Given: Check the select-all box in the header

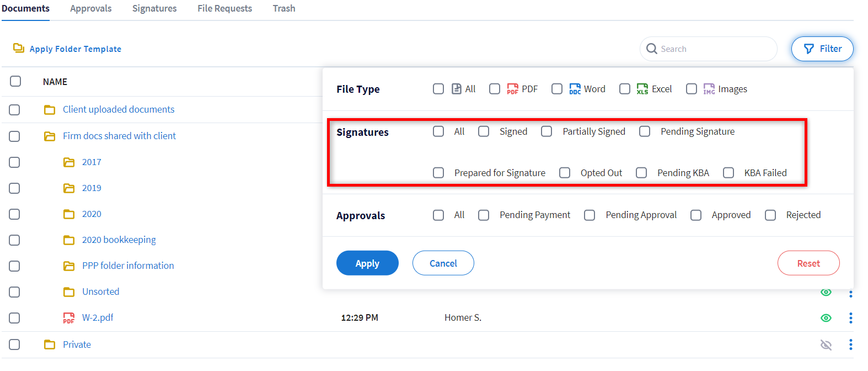Looking at the screenshot, I should point(15,81).
